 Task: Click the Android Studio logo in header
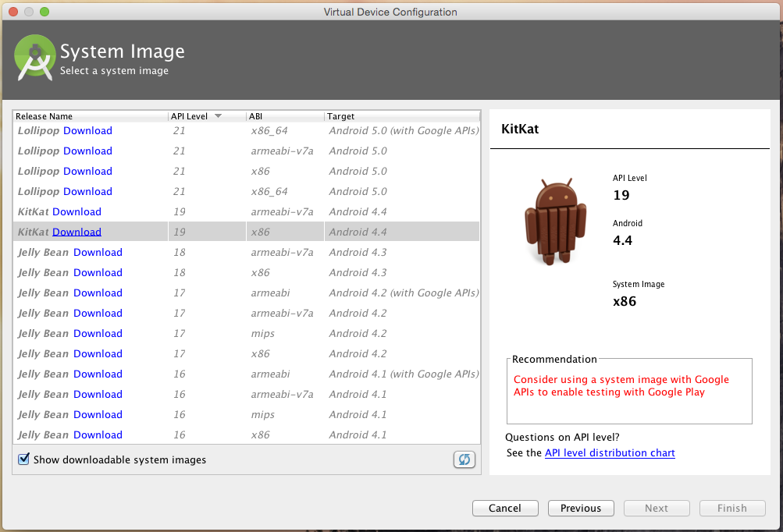point(34,59)
